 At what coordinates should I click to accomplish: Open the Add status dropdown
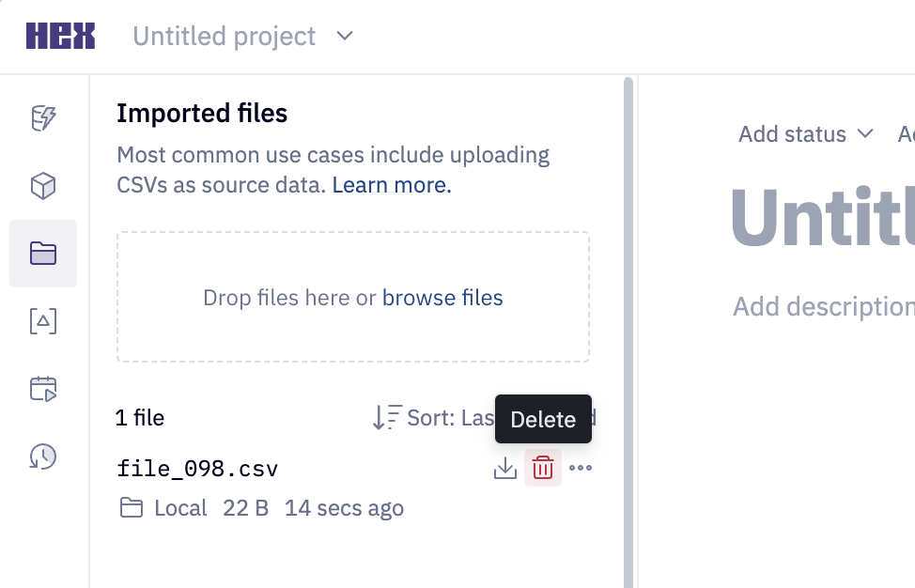(x=804, y=133)
